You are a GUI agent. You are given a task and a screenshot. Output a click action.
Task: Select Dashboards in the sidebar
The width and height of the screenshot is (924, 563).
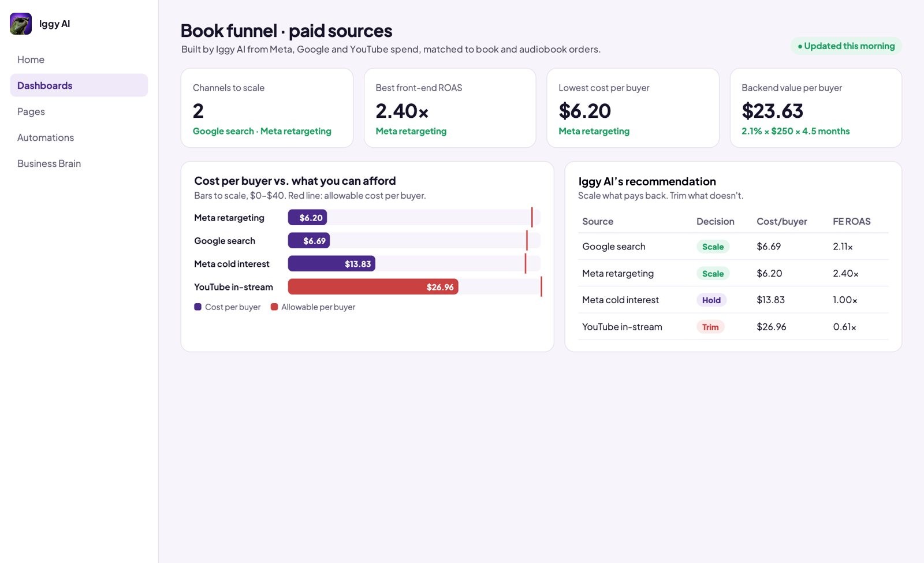[79, 85]
